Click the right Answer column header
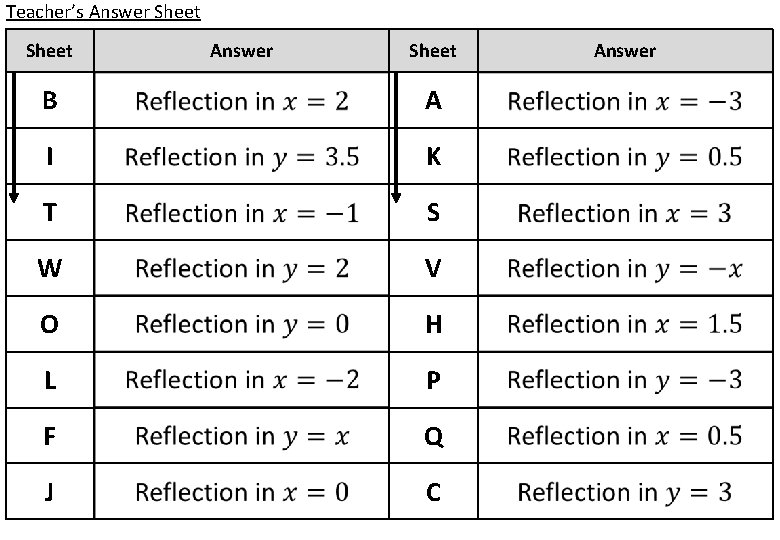This screenshot has width=780, height=540. (x=625, y=51)
